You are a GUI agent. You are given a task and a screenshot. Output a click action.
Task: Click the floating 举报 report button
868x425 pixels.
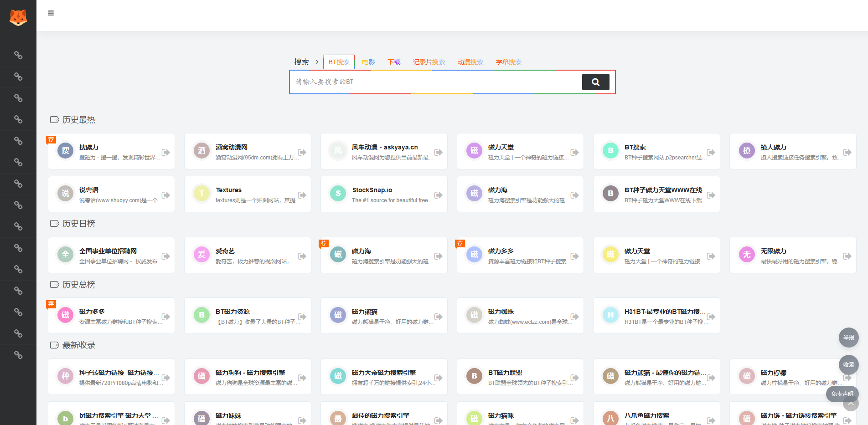click(x=848, y=338)
